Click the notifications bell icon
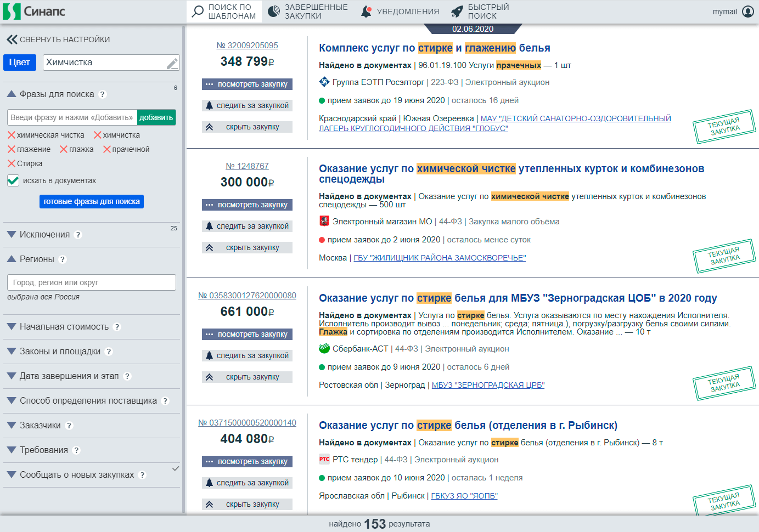The image size is (759, 532). tap(366, 12)
